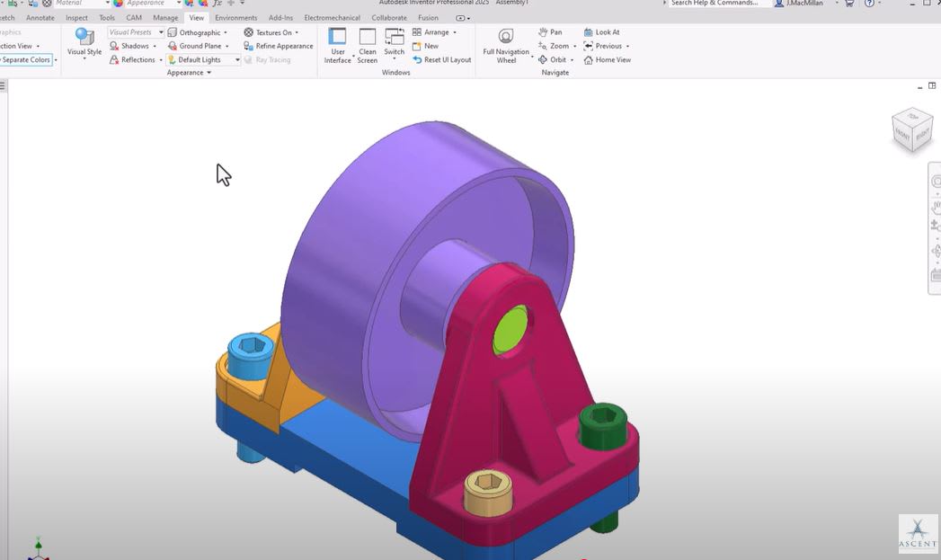Click the green pin in the pink bracket
941x560 pixels.
510,330
